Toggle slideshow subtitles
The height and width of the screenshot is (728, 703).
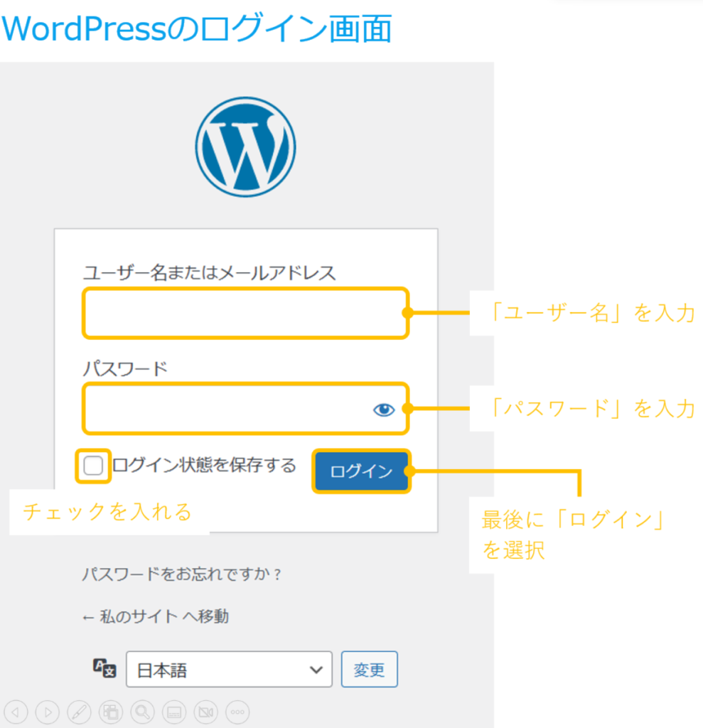[x=174, y=712]
